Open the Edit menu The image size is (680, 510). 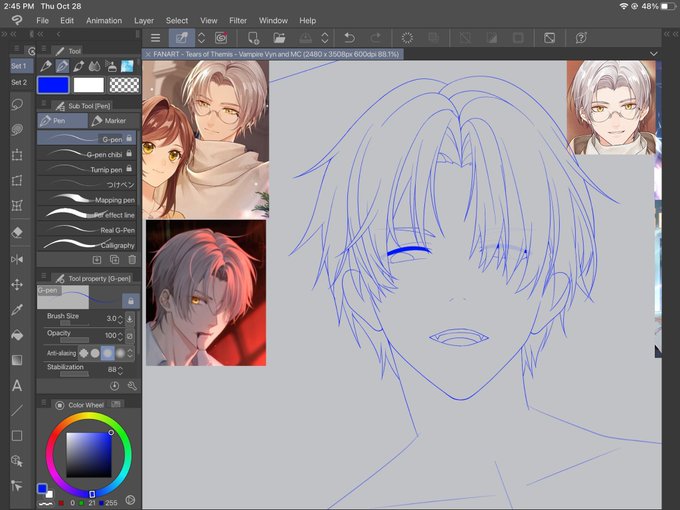pos(67,20)
